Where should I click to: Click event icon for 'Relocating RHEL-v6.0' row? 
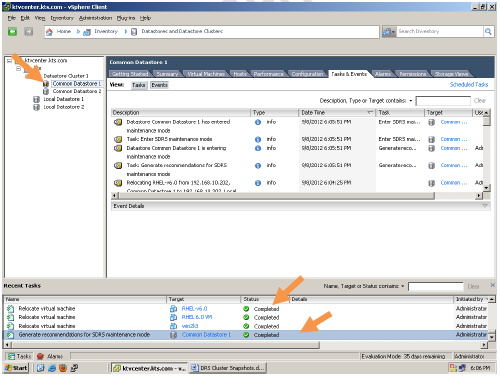pyautogui.click(x=118, y=183)
